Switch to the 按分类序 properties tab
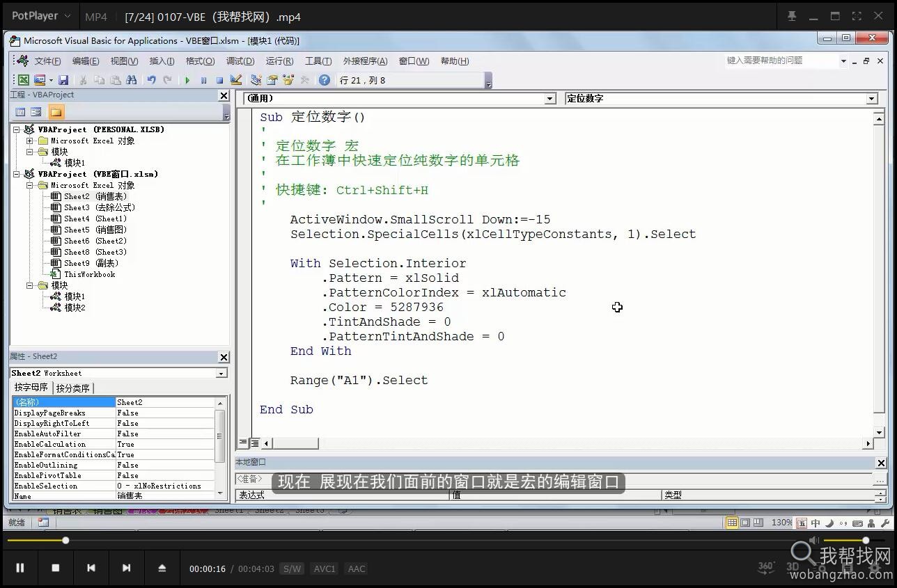 pyautogui.click(x=73, y=388)
